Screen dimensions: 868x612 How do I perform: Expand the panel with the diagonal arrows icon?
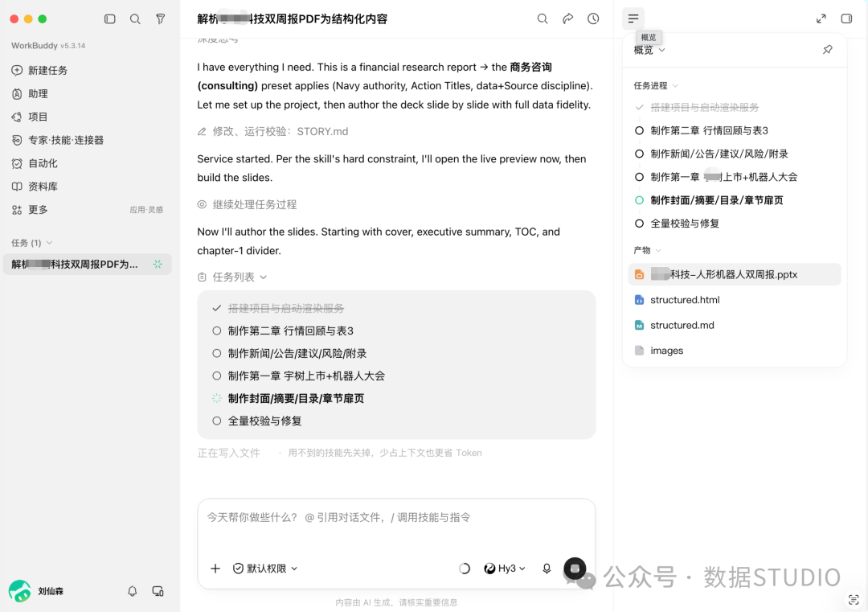(x=821, y=18)
